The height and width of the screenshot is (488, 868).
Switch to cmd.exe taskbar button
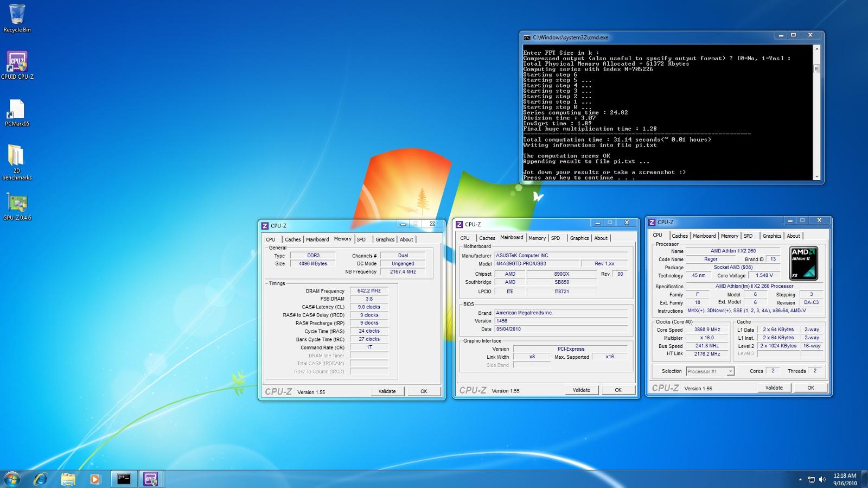pos(124,479)
